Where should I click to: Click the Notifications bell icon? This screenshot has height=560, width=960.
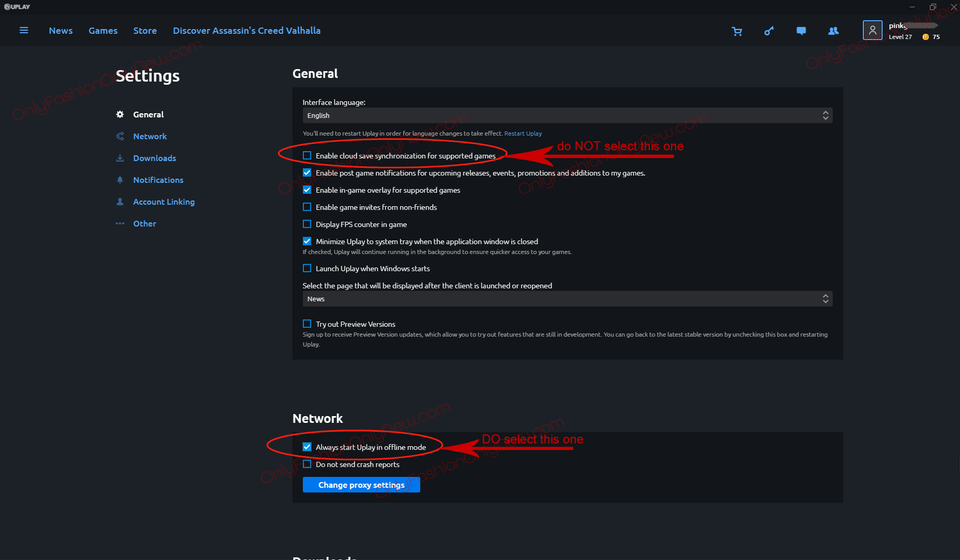click(x=120, y=180)
